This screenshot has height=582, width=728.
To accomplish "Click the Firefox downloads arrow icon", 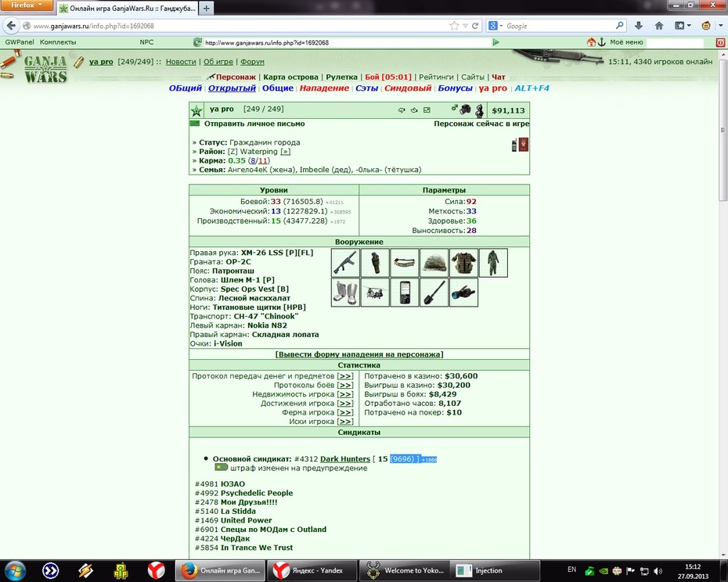I will click(639, 26).
